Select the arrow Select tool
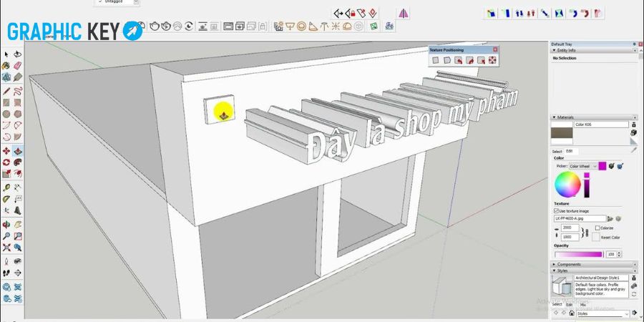 click(6, 54)
